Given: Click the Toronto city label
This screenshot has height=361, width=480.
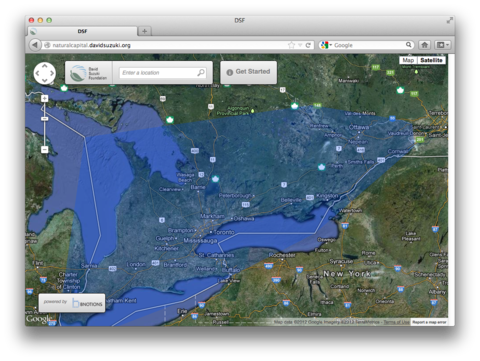Looking at the screenshot, I should pos(224,232).
